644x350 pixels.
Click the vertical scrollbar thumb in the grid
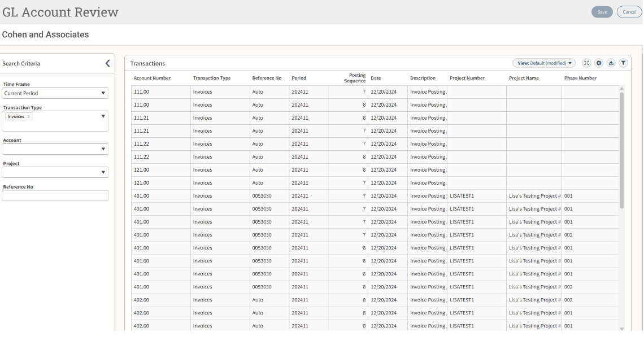pos(622,150)
